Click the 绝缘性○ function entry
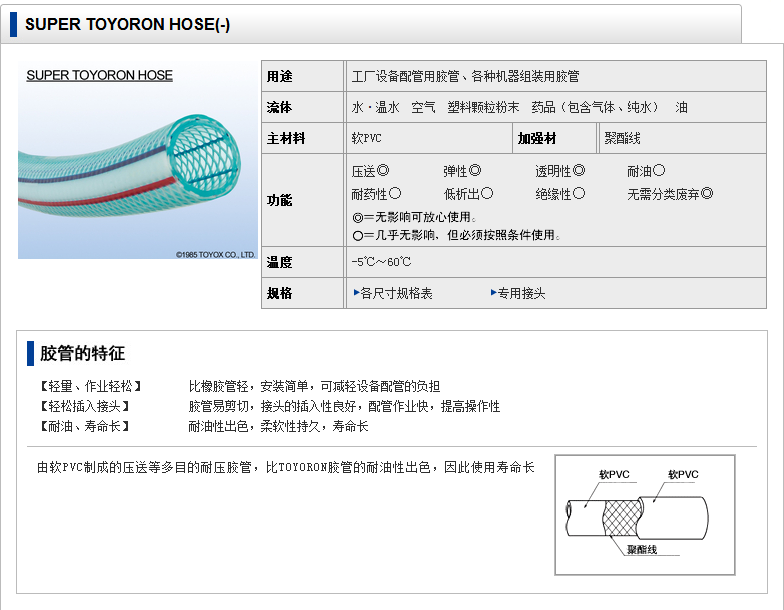This screenshot has height=610, width=784. click(560, 194)
